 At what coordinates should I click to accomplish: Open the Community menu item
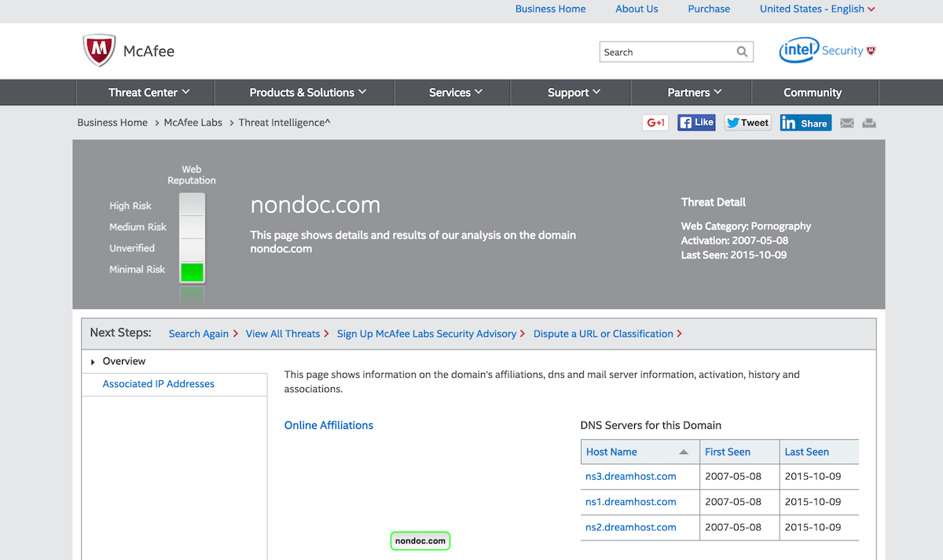(812, 93)
